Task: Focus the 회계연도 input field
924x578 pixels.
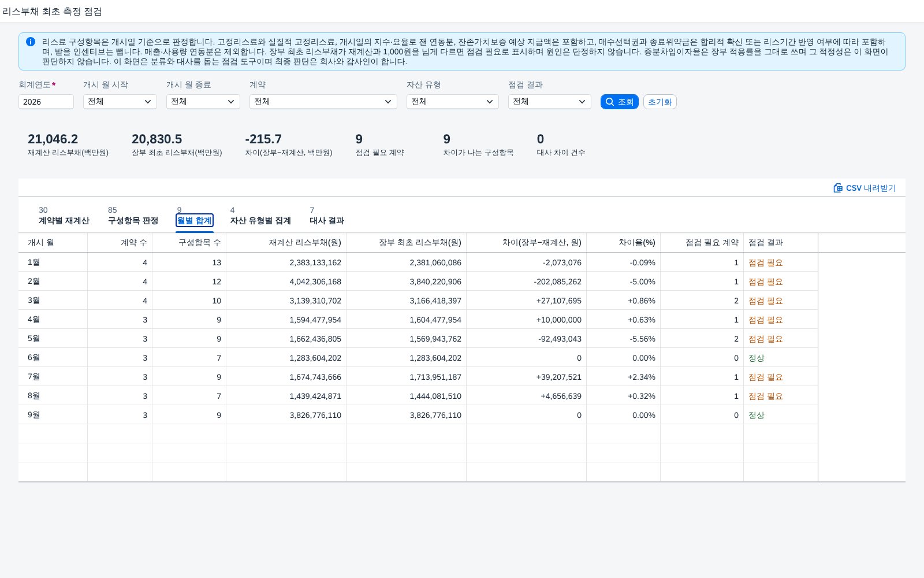Action: pyautogui.click(x=46, y=102)
